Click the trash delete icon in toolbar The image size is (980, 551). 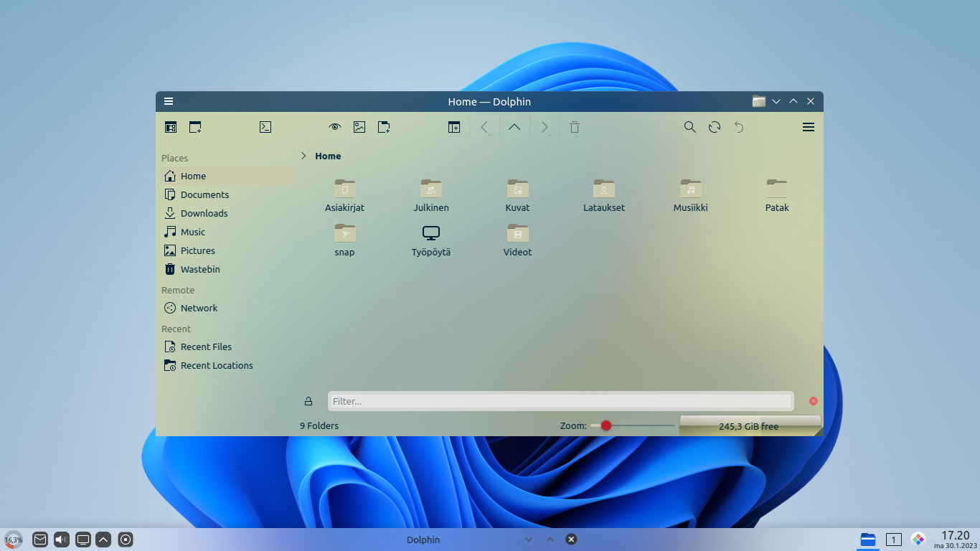tap(575, 127)
